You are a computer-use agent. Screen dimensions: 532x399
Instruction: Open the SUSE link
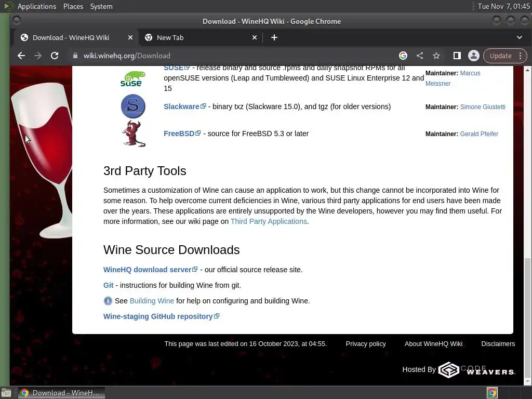[x=177, y=68]
